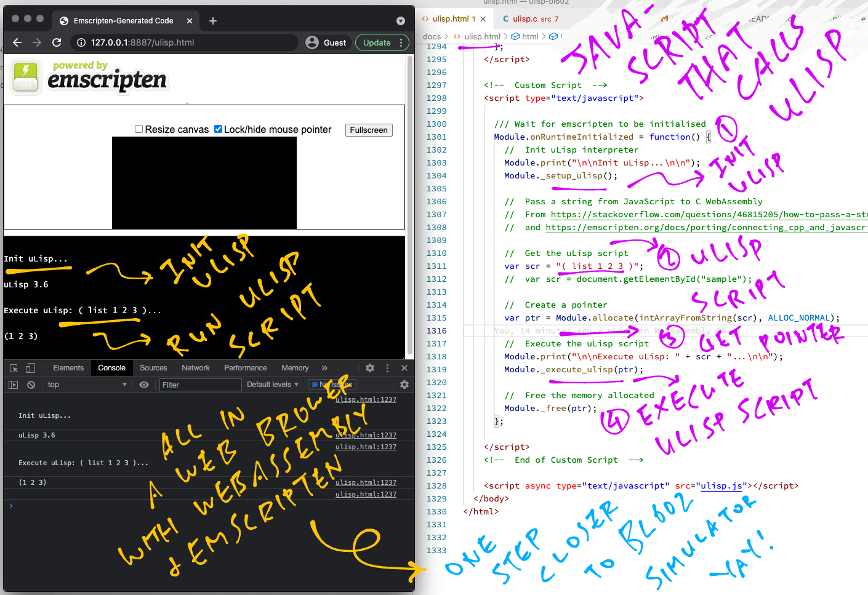Open the DevTools settings gear

tap(370, 368)
